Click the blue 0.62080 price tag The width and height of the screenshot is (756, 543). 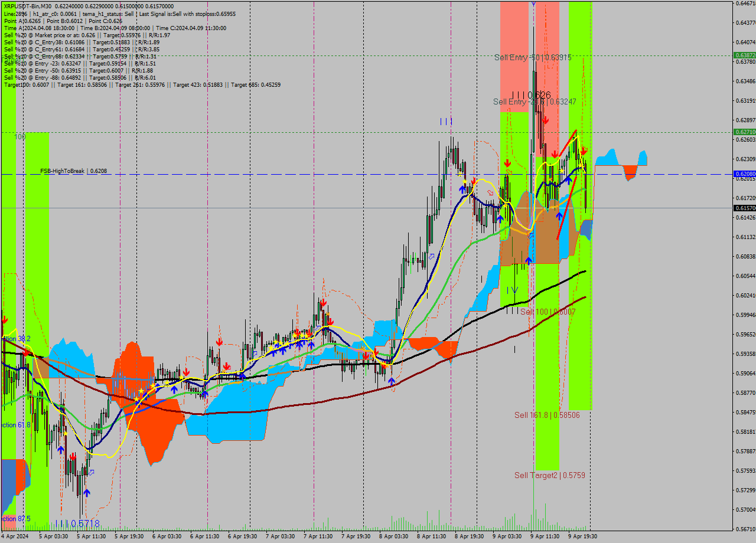pos(745,174)
